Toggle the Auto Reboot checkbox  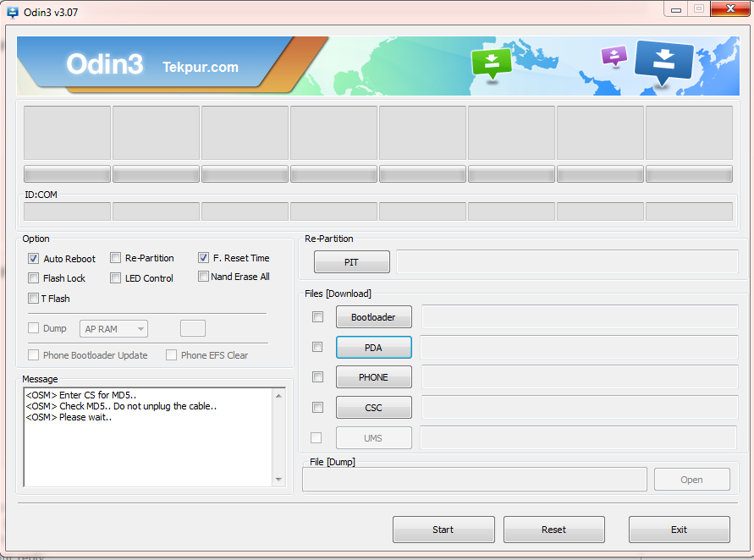[33, 259]
